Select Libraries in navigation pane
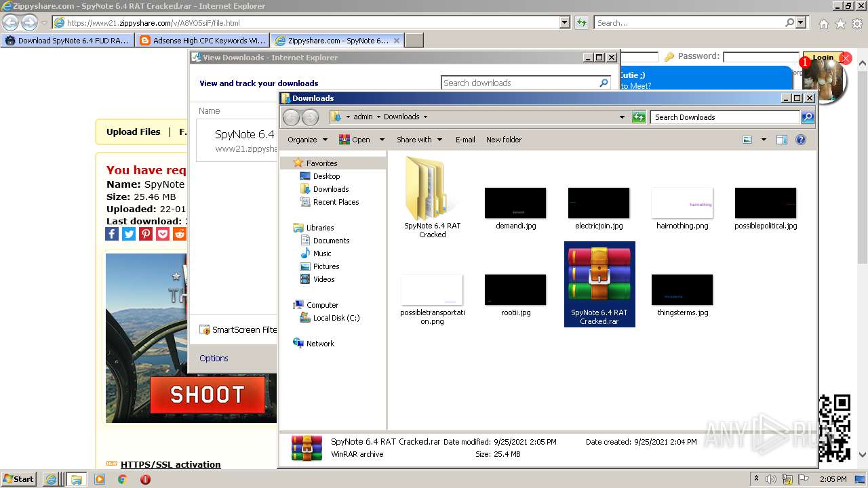868x488 pixels. [x=319, y=228]
